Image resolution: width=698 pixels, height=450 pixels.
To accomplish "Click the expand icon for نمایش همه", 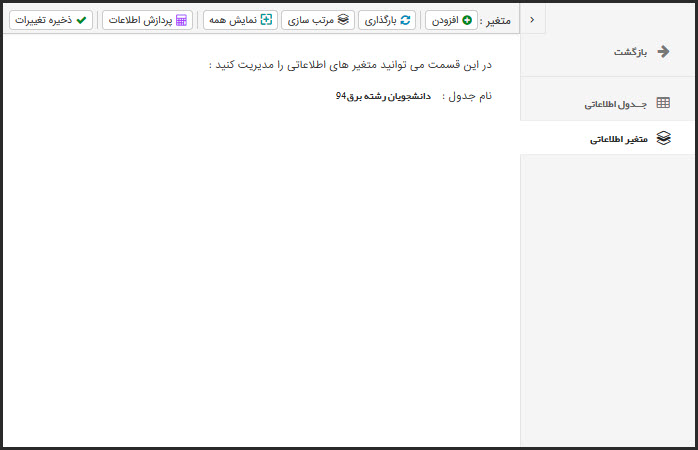I will [266, 20].
